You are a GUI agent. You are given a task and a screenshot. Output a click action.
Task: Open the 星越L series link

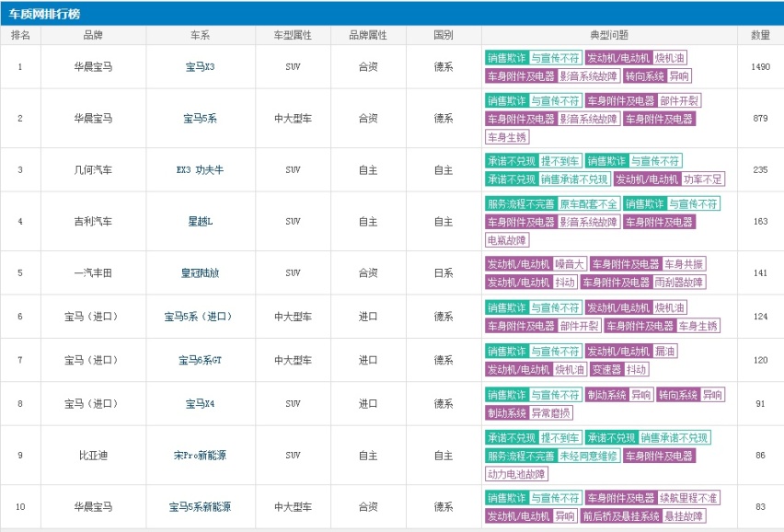pyautogui.click(x=200, y=222)
